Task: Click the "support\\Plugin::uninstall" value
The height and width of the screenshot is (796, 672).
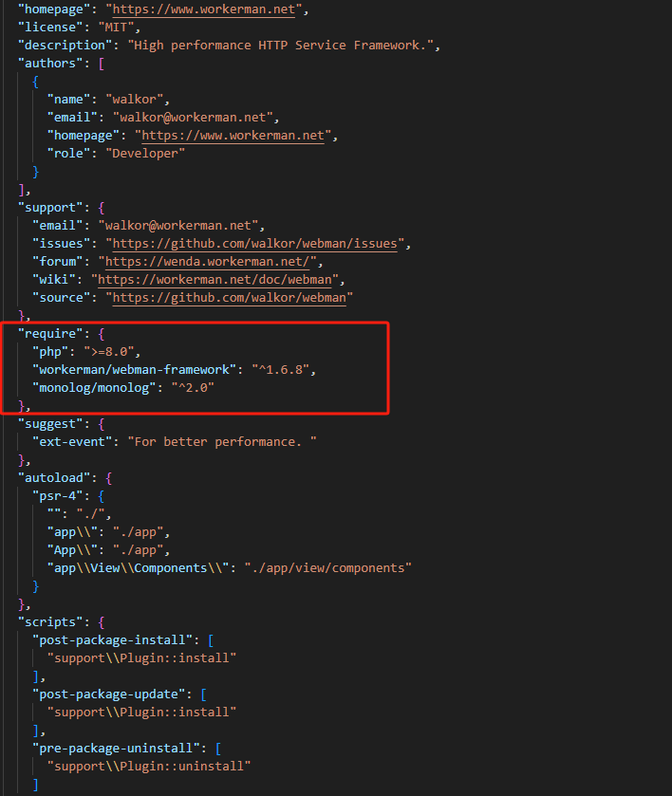Action: 149,766
